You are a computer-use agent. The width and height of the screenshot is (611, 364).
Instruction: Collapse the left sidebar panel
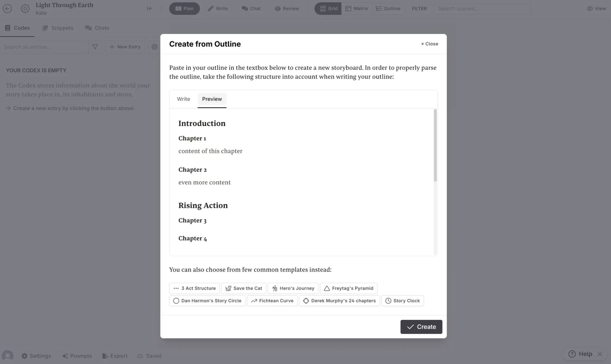tap(150, 8)
